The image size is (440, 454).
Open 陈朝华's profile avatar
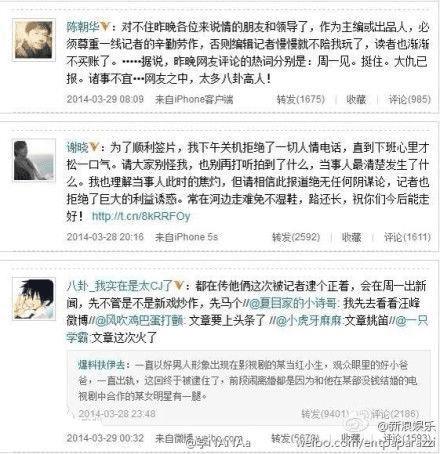pyautogui.click(x=34, y=40)
